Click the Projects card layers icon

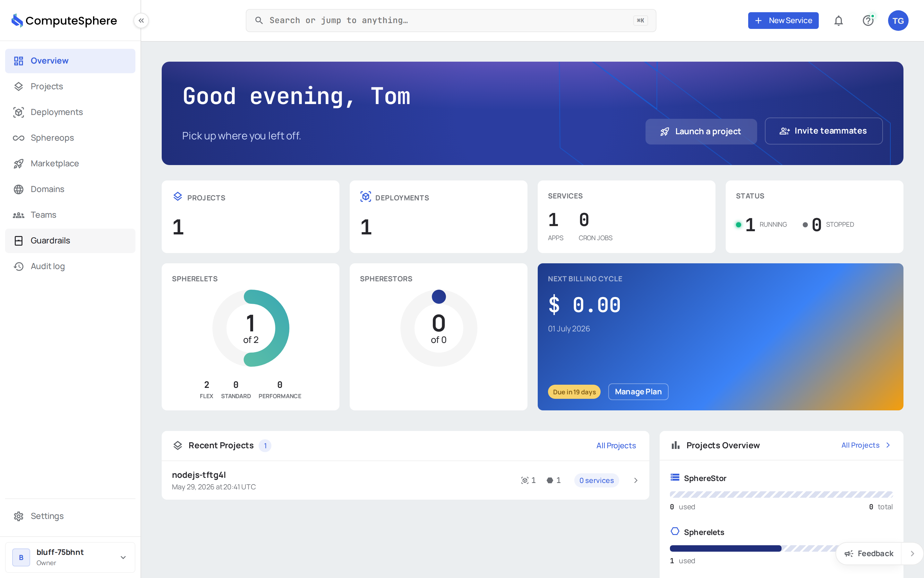(177, 197)
